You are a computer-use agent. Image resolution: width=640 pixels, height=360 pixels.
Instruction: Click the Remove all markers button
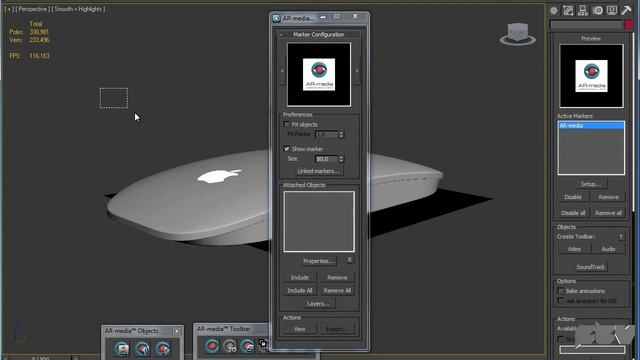click(608, 213)
